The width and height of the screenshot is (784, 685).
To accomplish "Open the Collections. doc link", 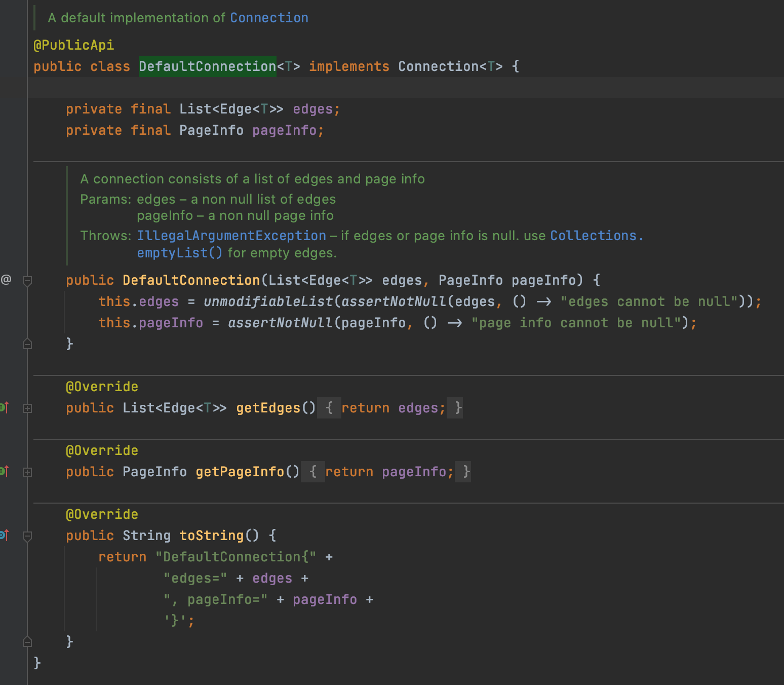I will [596, 236].
